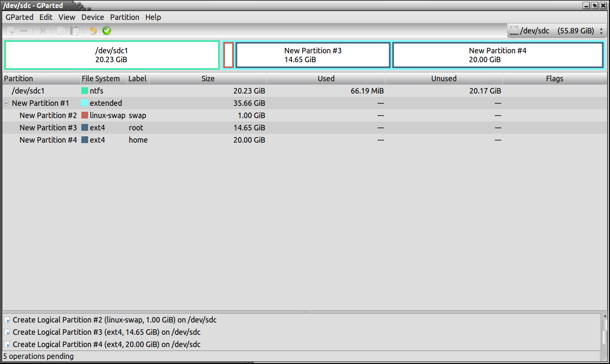Click the 'swap' label cell
Viewport: 610px width, 364px height.
(x=137, y=116)
